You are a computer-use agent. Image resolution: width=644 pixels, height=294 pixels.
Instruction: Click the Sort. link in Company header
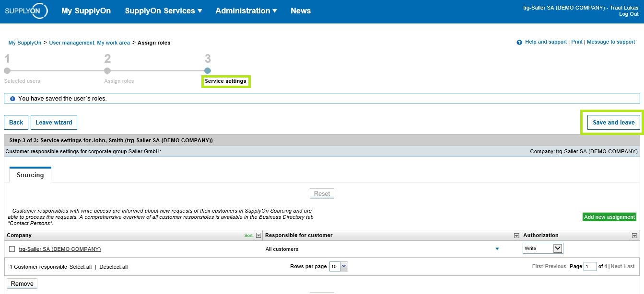249,236
